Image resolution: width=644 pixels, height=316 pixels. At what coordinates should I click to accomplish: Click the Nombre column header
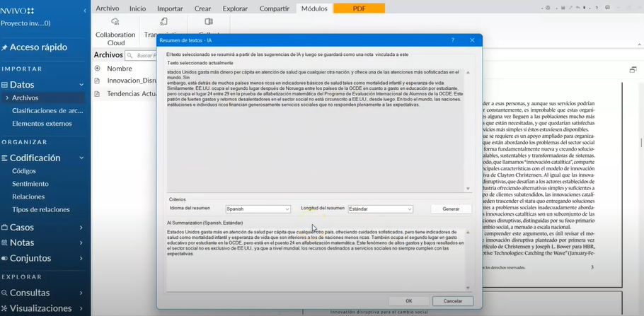pos(120,69)
